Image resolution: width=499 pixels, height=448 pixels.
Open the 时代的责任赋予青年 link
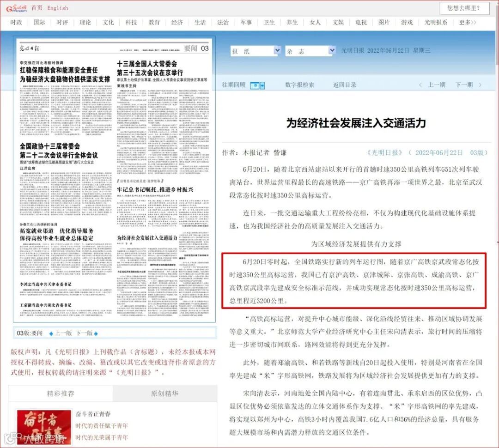[102, 426]
